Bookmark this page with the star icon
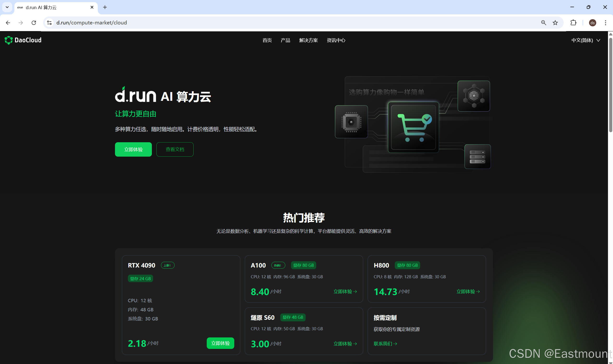Screen dimensions: 613x364 tap(555, 23)
